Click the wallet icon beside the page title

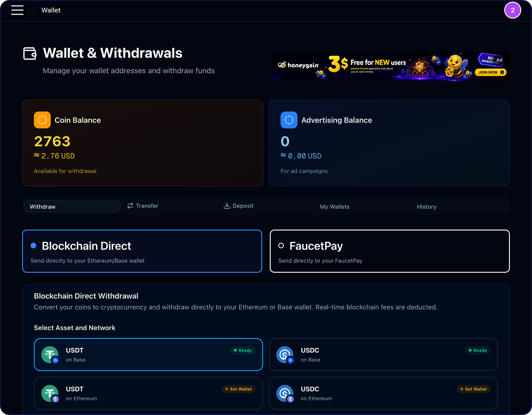pyautogui.click(x=30, y=53)
